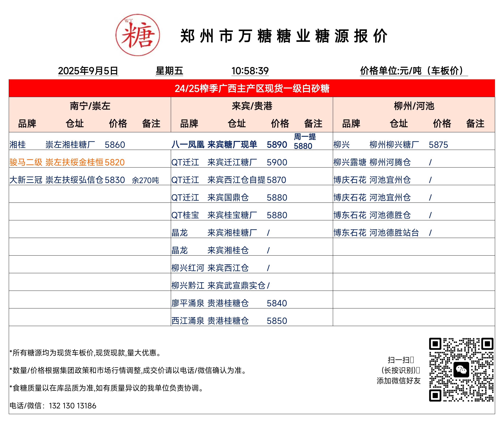The height and width of the screenshot is (423, 504).
Task: Click the WeChat icon inside the QR code
Action: (x=461, y=369)
